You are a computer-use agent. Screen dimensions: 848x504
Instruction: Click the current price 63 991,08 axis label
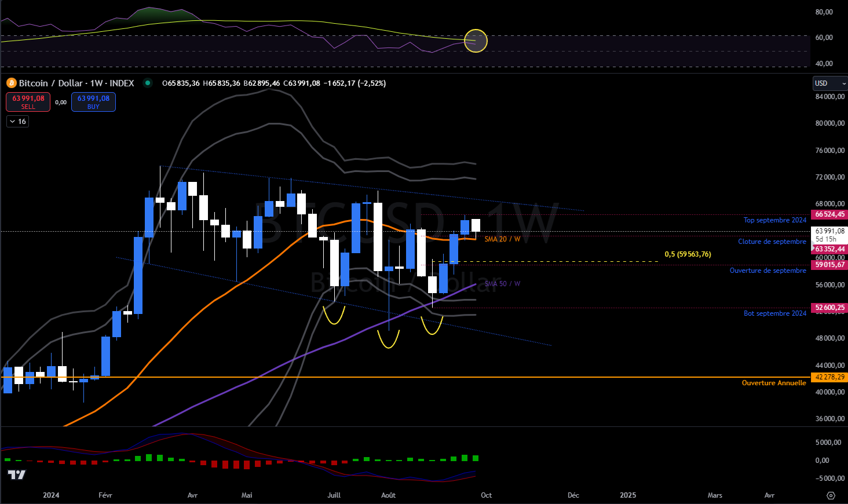coord(829,231)
